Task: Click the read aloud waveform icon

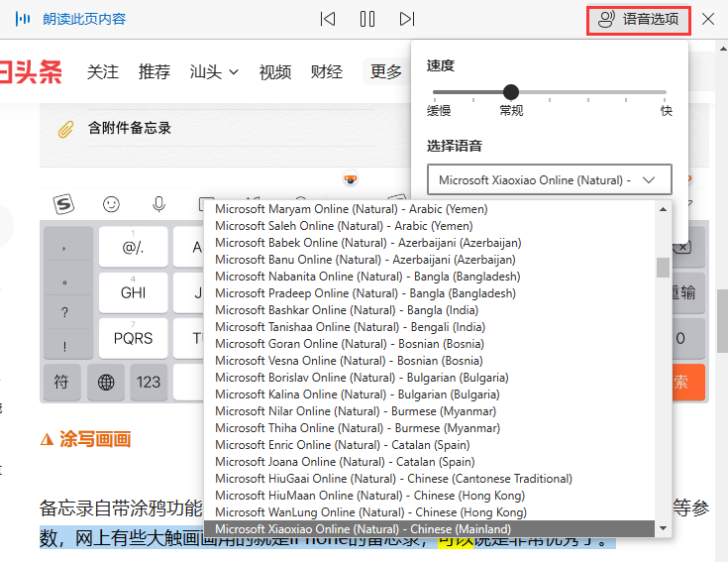Action: (23, 19)
